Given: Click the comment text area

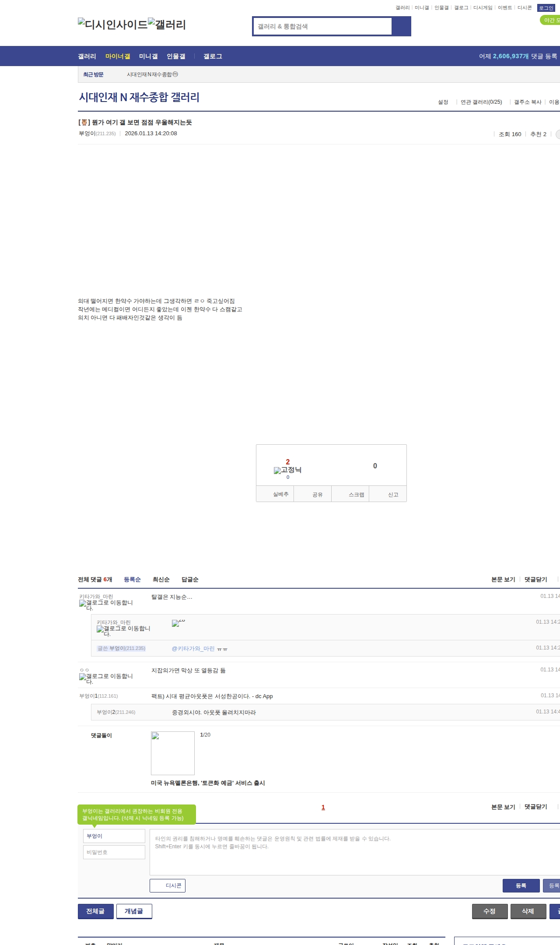Looking at the screenshot, I should coord(355,852).
